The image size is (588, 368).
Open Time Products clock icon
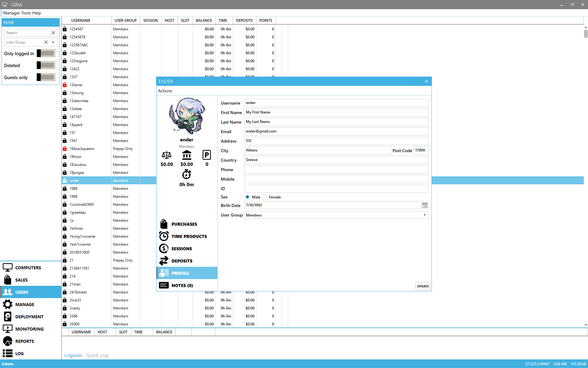pyautogui.click(x=164, y=236)
